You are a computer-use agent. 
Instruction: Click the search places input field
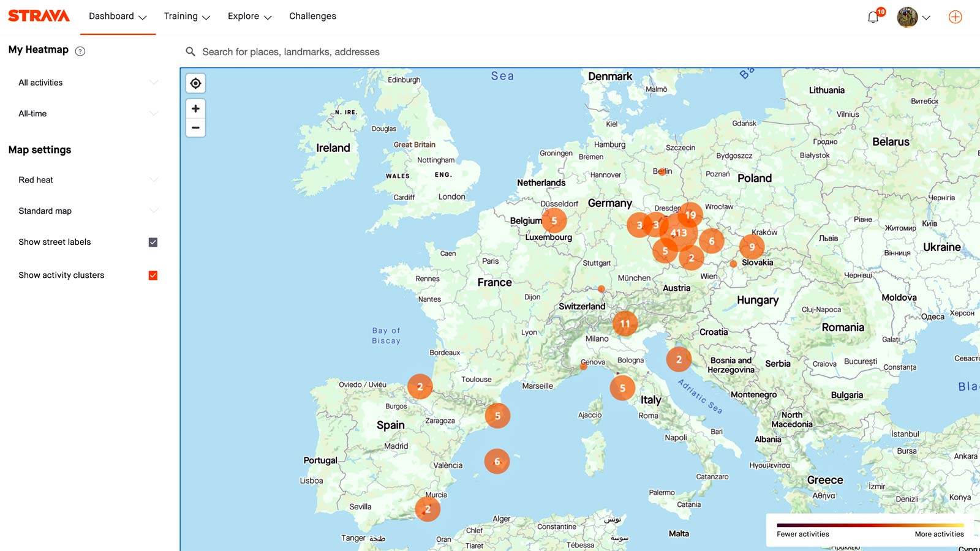point(576,52)
